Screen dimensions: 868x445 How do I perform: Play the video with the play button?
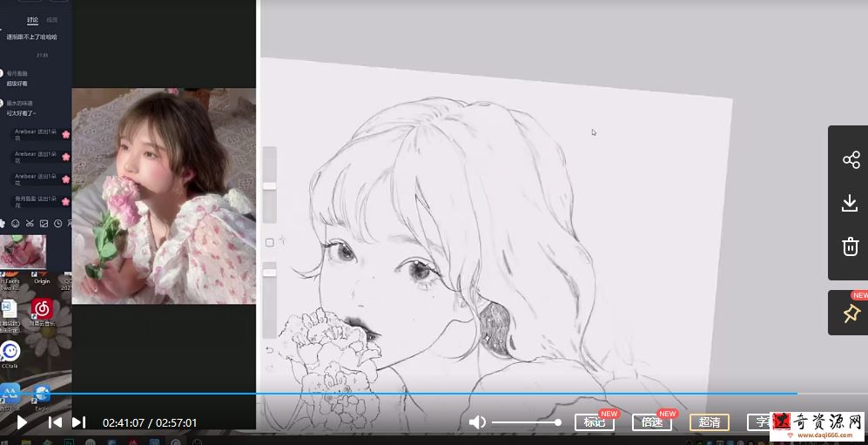[22, 422]
